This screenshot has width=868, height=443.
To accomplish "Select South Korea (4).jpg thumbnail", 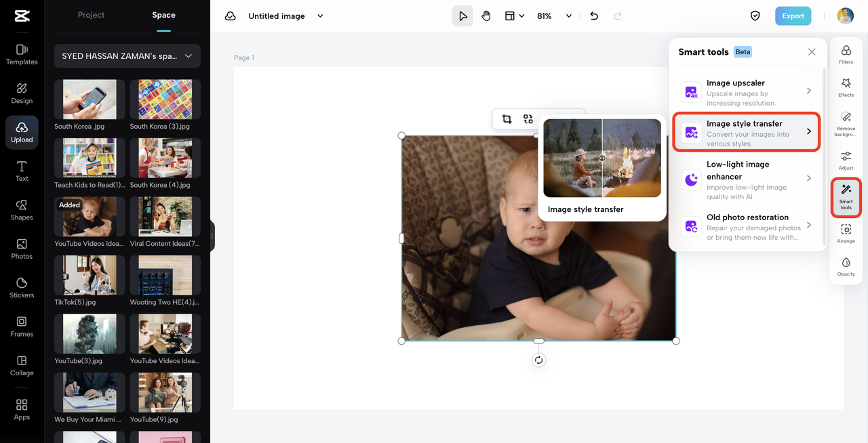I will pyautogui.click(x=165, y=159).
